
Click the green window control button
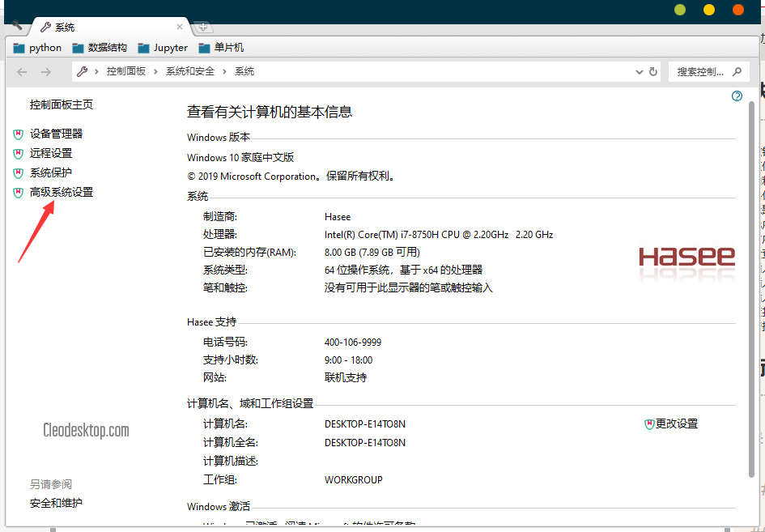point(680,10)
